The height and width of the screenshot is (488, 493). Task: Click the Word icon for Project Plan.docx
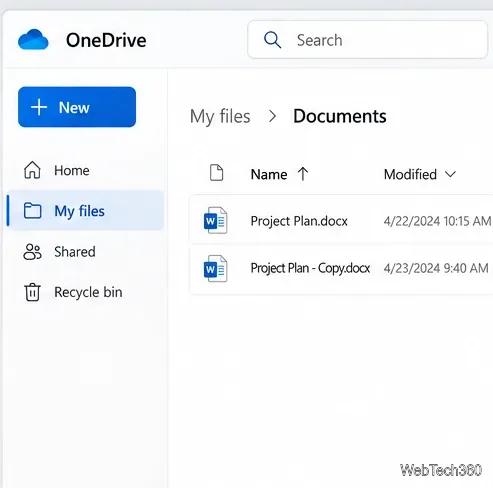point(215,220)
